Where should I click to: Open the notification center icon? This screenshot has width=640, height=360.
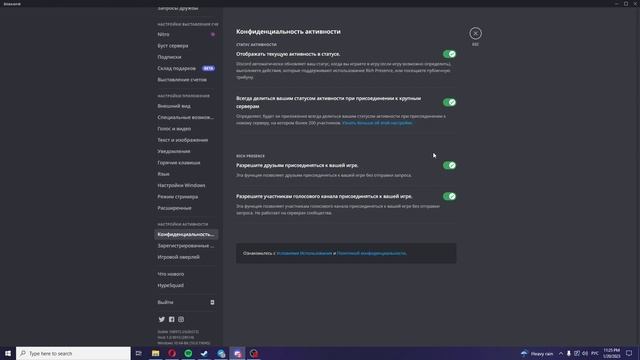click(x=629, y=353)
